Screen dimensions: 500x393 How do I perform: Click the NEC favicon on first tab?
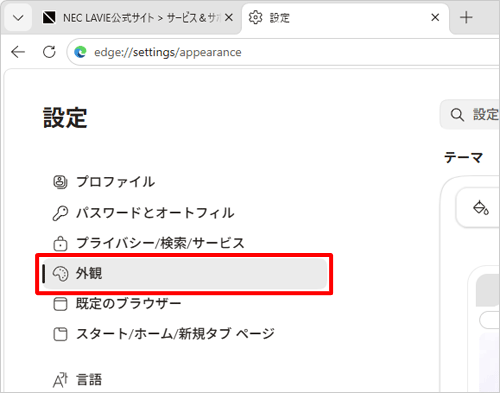(49, 17)
